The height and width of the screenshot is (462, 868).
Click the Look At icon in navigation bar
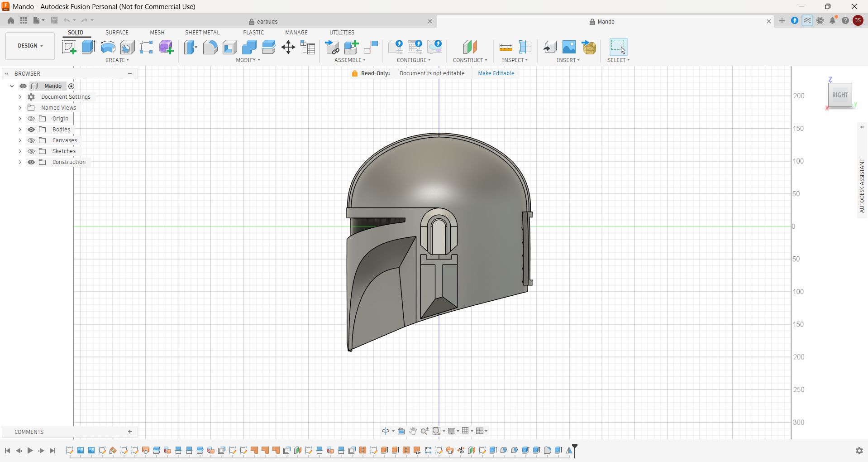(401, 431)
